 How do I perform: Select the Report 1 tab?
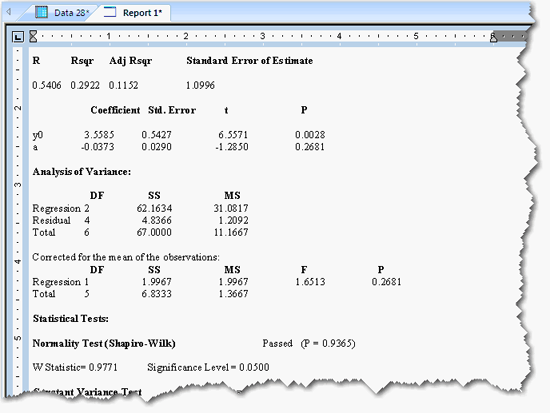tap(135, 13)
